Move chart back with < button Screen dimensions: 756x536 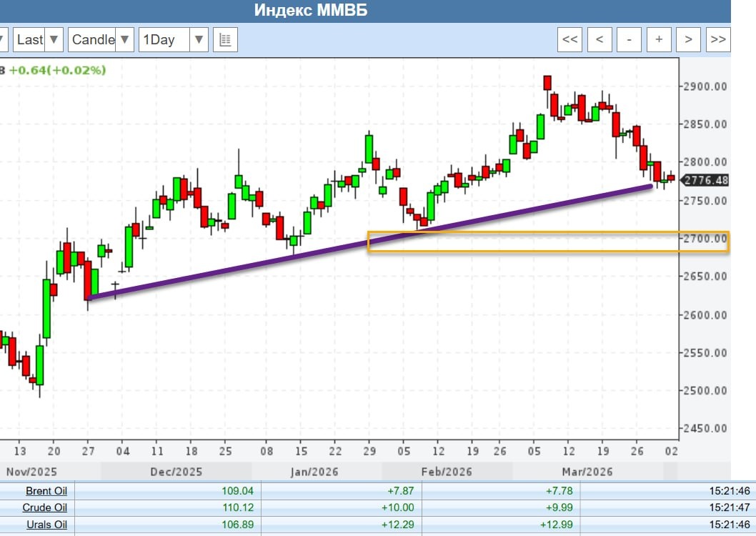(x=600, y=39)
